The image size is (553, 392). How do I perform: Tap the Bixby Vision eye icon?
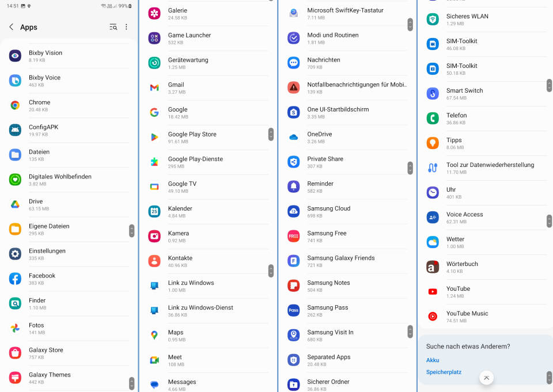pos(15,56)
